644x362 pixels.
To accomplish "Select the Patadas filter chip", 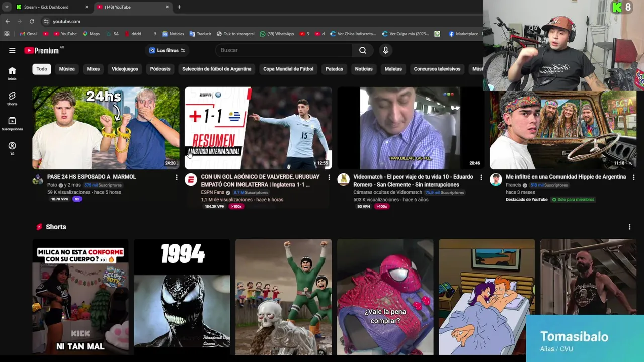I will pos(334,69).
